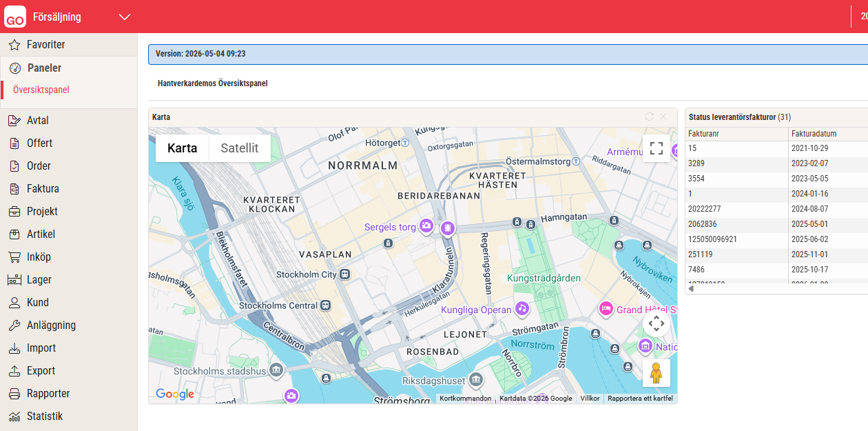Click the Import download icon
This screenshot has height=431, width=868.
coord(14,348)
